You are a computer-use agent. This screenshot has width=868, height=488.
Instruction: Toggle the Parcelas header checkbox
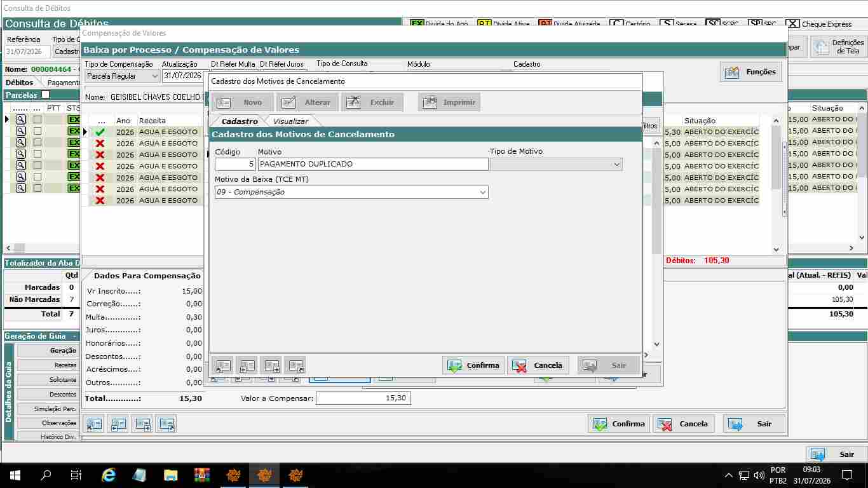tap(45, 95)
